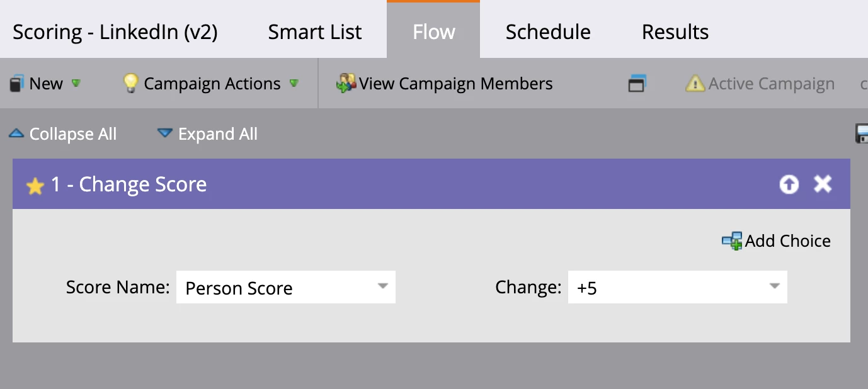
Task: Open the Schedule tab
Action: tap(548, 32)
